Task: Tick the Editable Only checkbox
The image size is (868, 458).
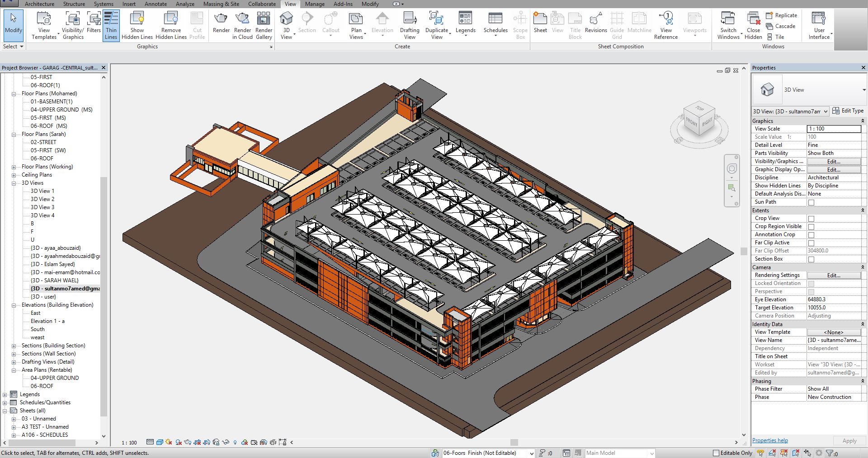Action: click(x=716, y=453)
